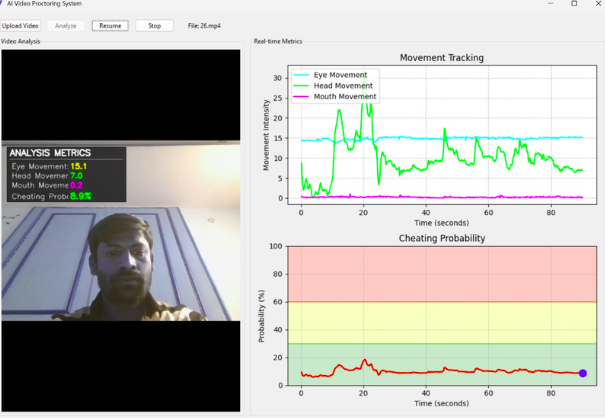Click the red high-risk zone of probability chart
Screen dimensions: 605x418
(442, 274)
